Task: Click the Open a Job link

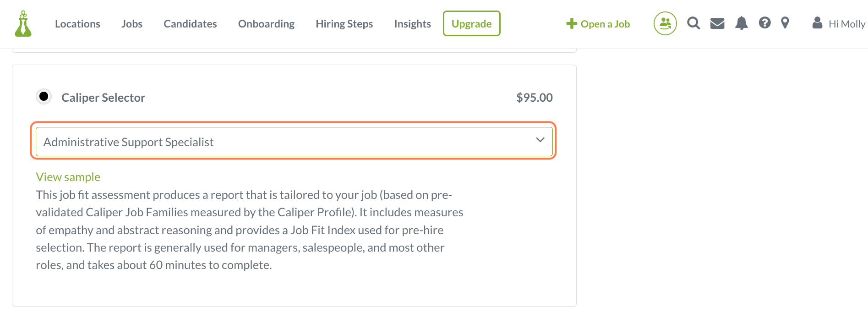Action: 598,24
